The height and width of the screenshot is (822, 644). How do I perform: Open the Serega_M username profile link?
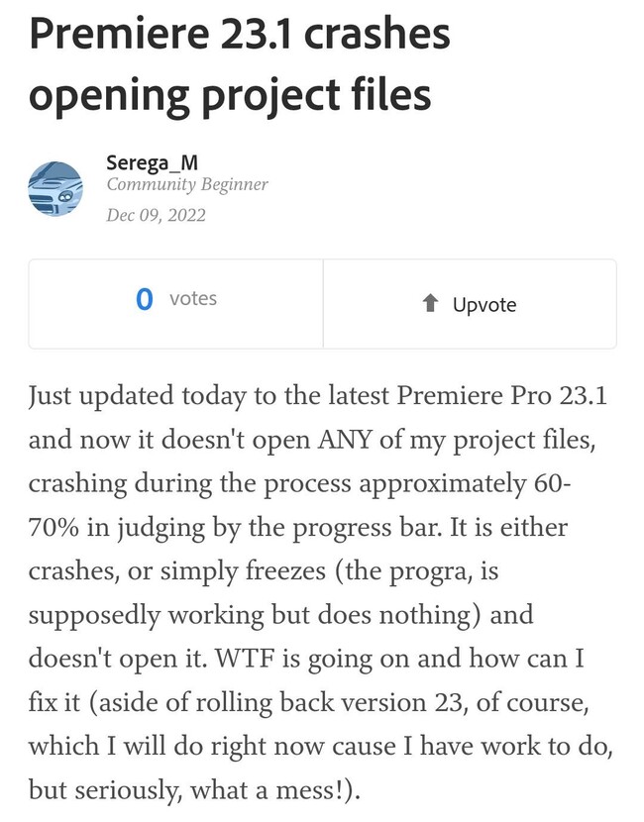pyautogui.click(x=153, y=162)
